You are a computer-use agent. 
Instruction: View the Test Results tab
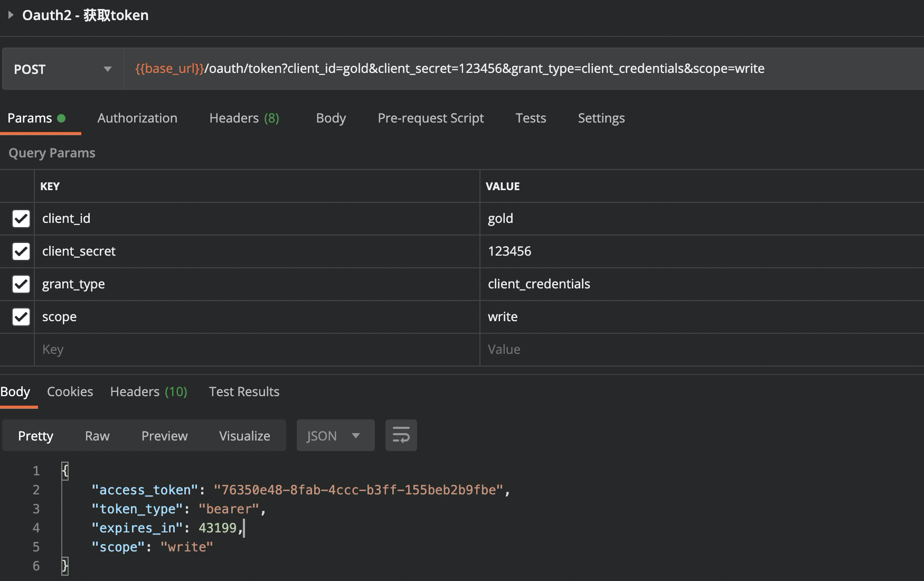[244, 392]
